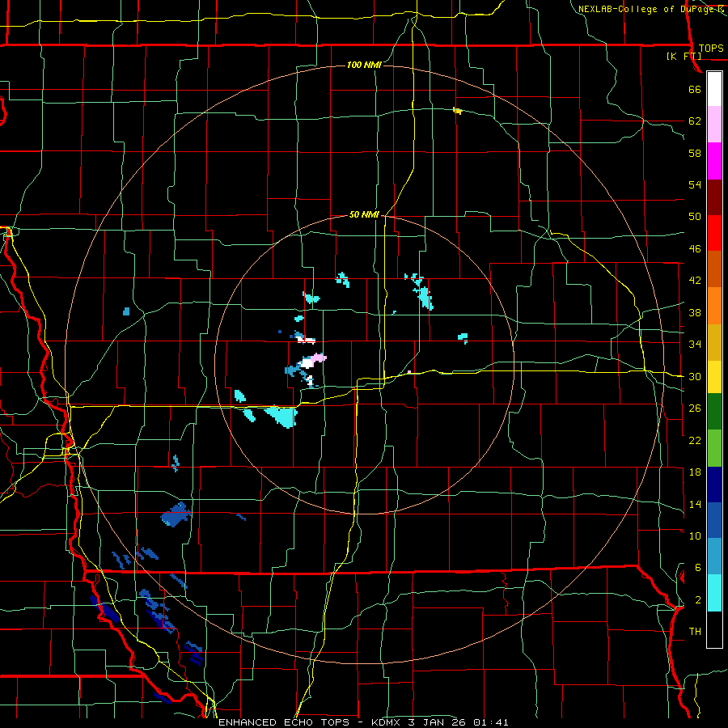The image size is (728, 728).
Task: Click the legend value 50
Action: tap(695, 217)
